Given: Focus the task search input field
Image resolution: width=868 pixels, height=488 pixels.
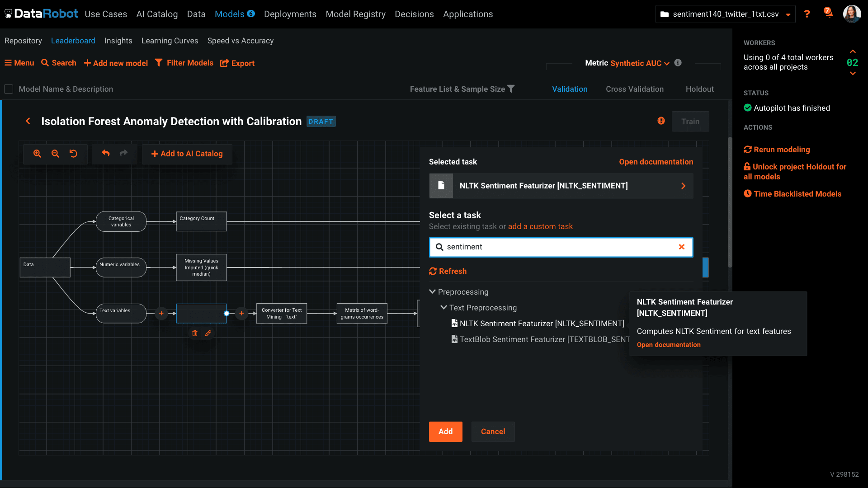Looking at the screenshot, I should pyautogui.click(x=561, y=247).
